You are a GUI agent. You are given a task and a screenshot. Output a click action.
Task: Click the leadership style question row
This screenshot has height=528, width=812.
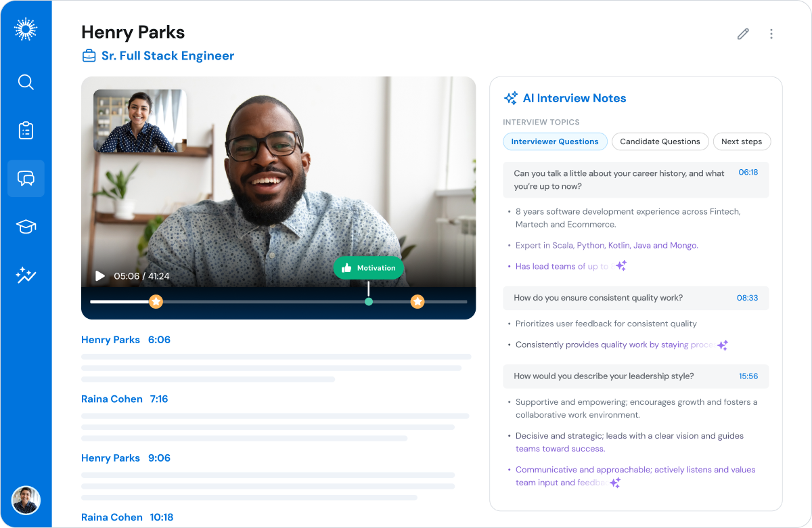pos(636,376)
